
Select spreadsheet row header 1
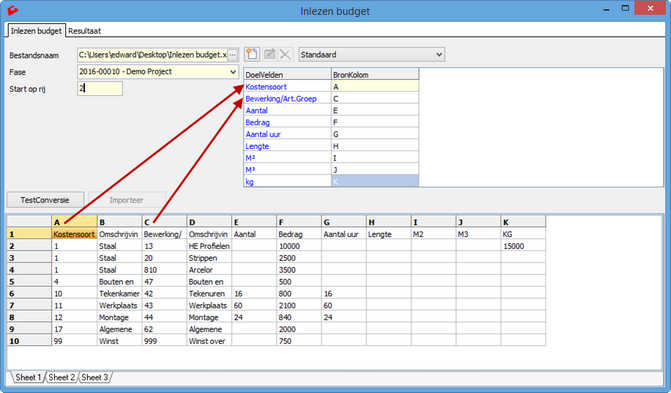[29, 234]
